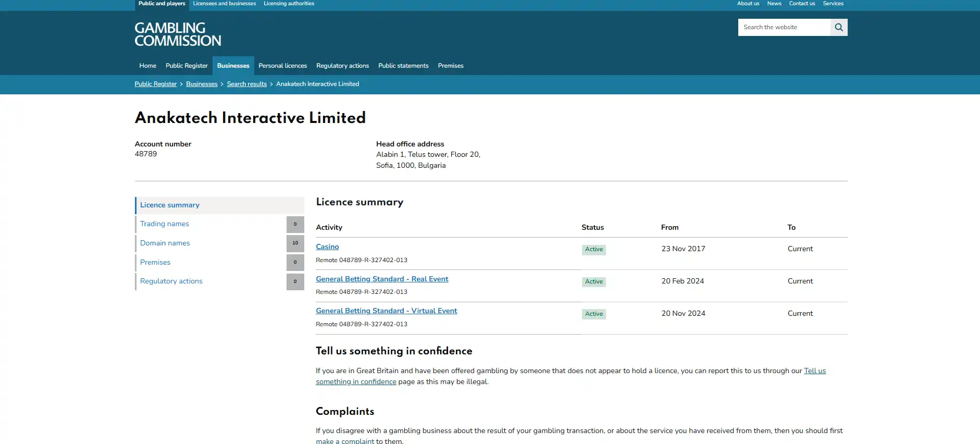Image resolution: width=980 pixels, height=444 pixels.
Task: Open Licensees and businesses section
Action: pos(225,4)
